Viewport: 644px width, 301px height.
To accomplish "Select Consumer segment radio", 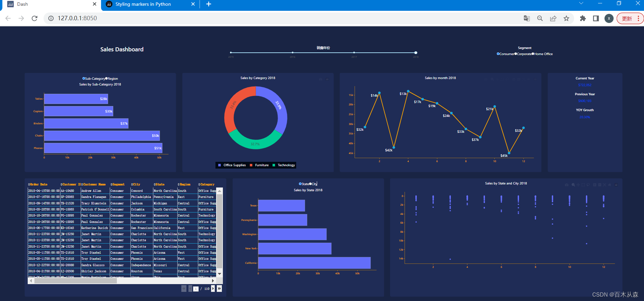I will tap(498, 54).
